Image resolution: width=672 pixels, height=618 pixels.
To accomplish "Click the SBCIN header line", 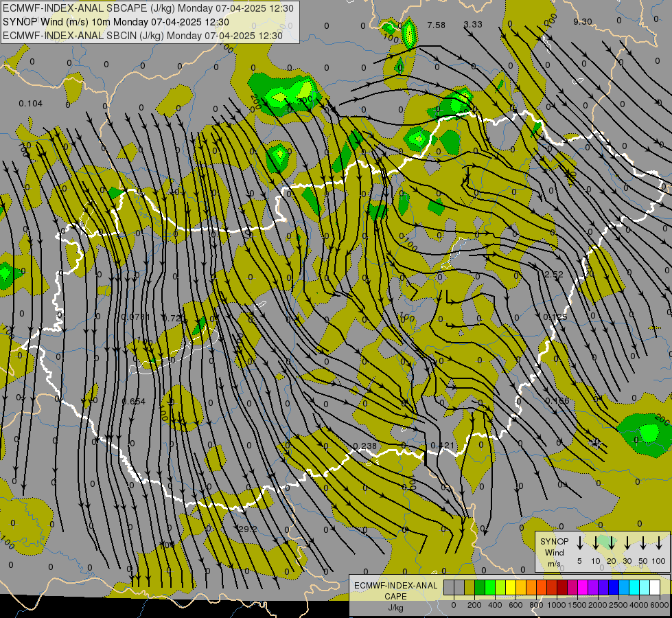I will coord(143,36).
